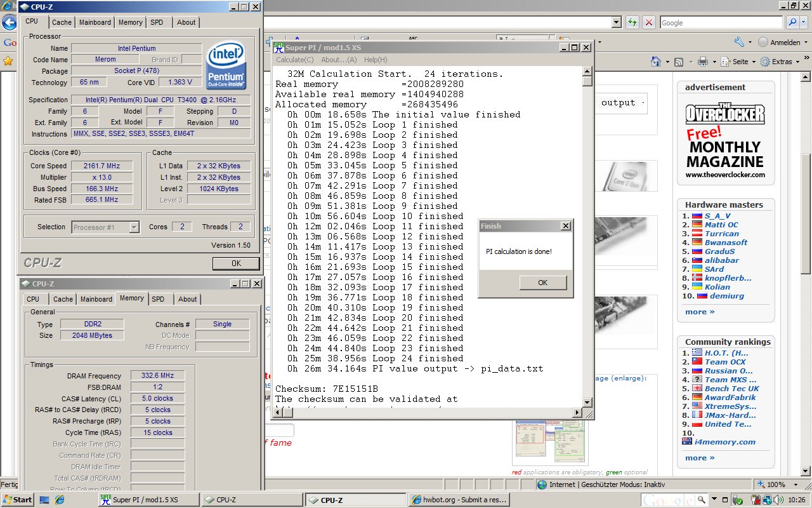Click the DRAM Frequency 332.6 MHz value
812x508 pixels.
click(x=157, y=376)
